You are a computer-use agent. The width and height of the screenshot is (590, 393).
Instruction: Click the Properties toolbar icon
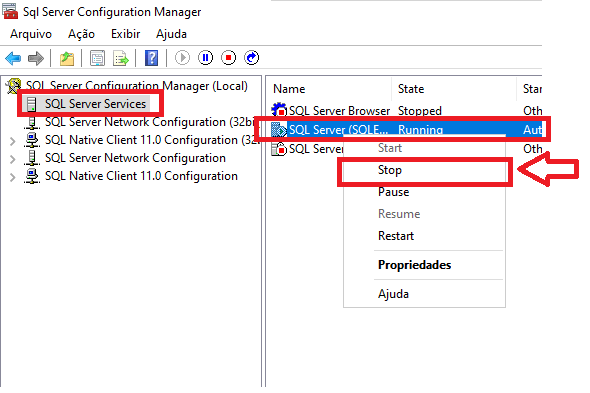pyautogui.click(x=97, y=58)
